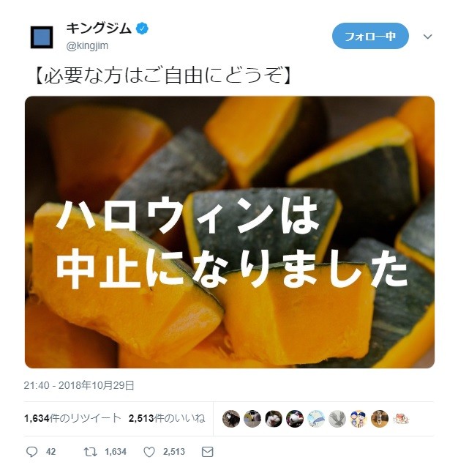Open the tweet timestamp 21:40 - 2018年10月29日
Viewport: 458px width, 476px height.
pos(79,385)
